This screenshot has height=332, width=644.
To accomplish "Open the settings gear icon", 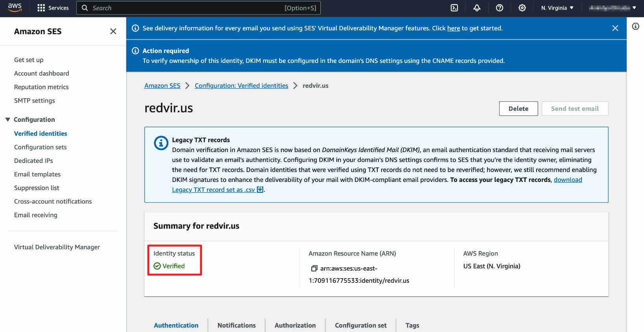I will click(x=522, y=8).
